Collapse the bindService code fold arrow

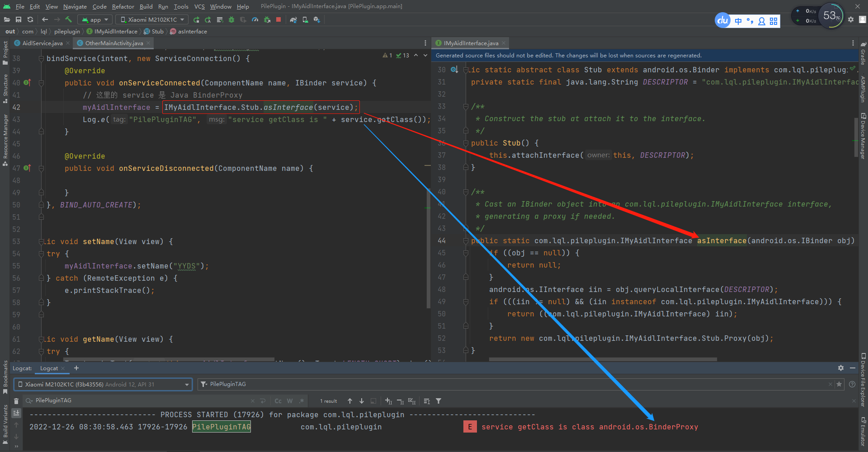coord(41,58)
